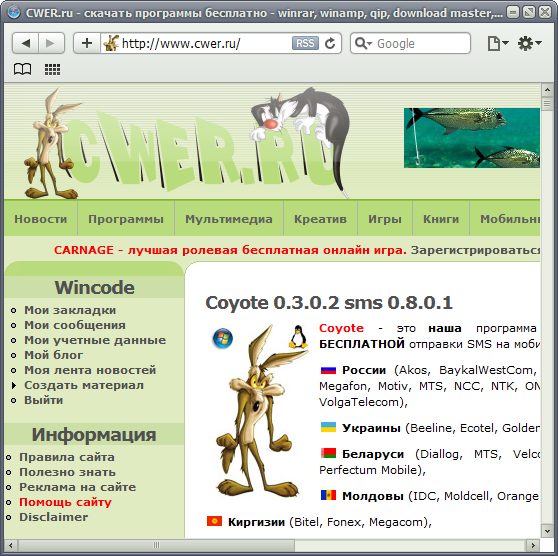This screenshot has height=556, width=558.
Task: Open the Программы navigation tab
Action: tap(126, 219)
